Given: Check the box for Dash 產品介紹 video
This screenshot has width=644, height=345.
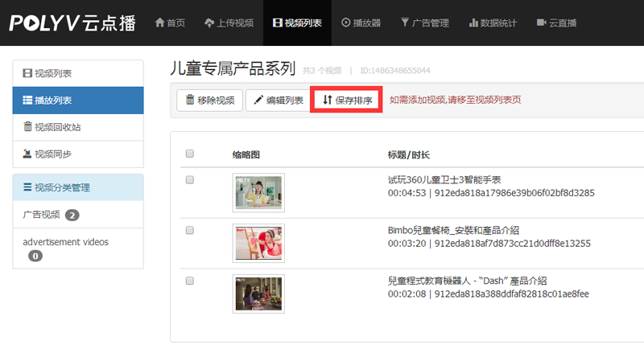Looking at the screenshot, I should [x=190, y=281].
